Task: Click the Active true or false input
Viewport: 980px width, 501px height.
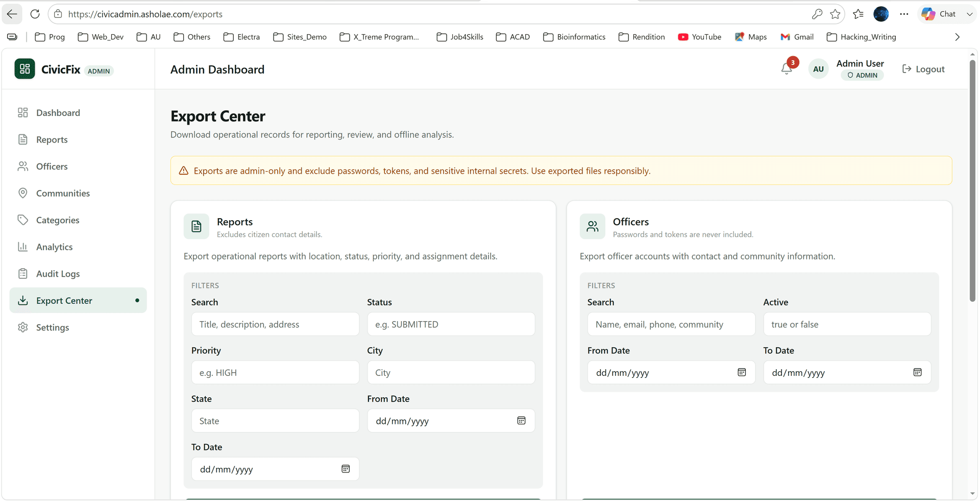Action: pos(847,324)
